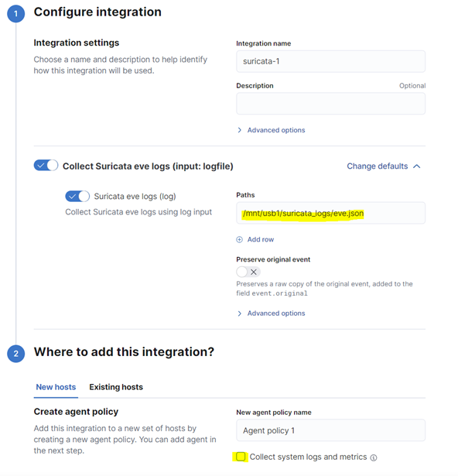Image resolution: width=458 pixels, height=476 pixels.
Task: Switch to the Existing hosts tab
Action: pyautogui.click(x=116, y=387)
